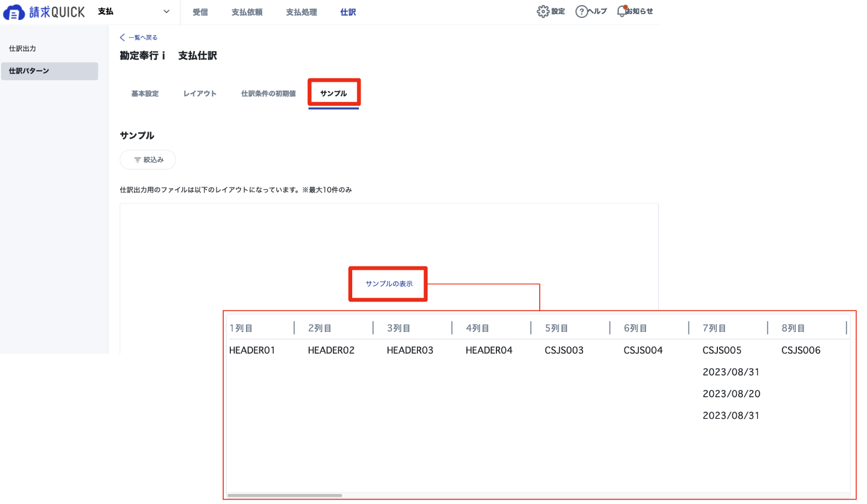
Task: Click the horizontal scrollbar under sample table
Action: (285, 495)
